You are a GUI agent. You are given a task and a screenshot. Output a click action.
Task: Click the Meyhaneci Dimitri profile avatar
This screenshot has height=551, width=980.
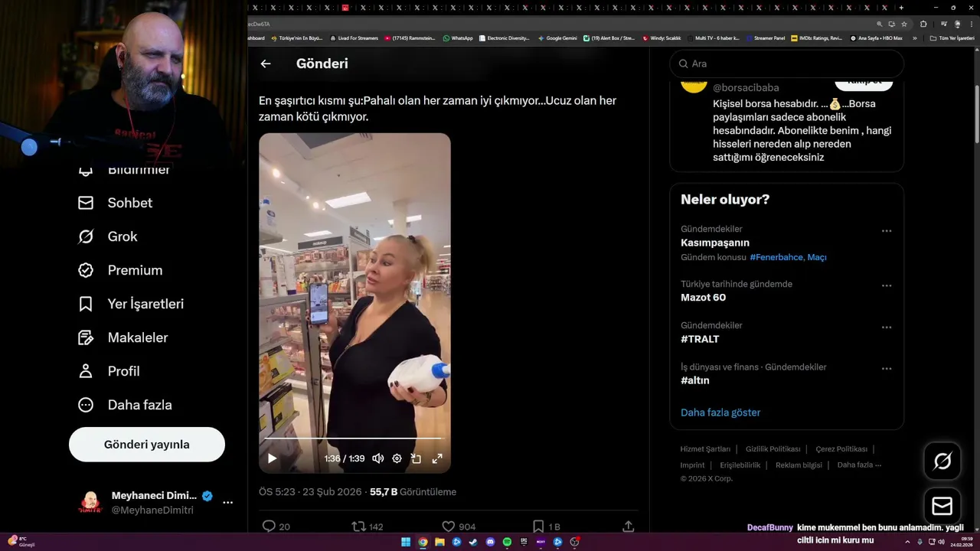(x=90, y=503)
